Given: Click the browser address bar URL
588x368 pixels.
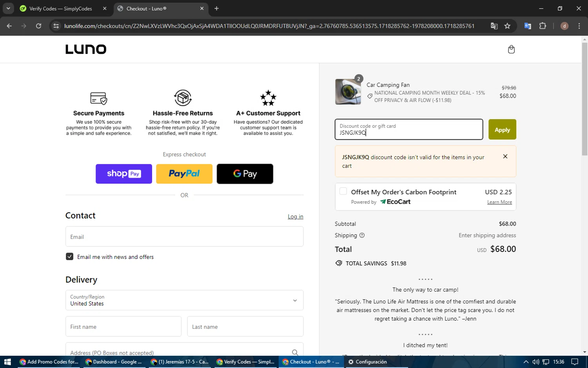Looking at the screenshot, I should (269, 26).
